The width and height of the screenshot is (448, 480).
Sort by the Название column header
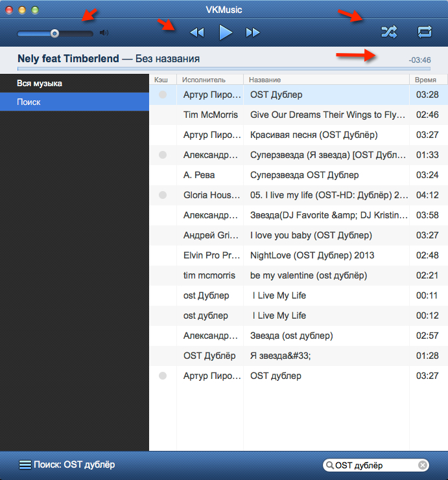point(265,80)
